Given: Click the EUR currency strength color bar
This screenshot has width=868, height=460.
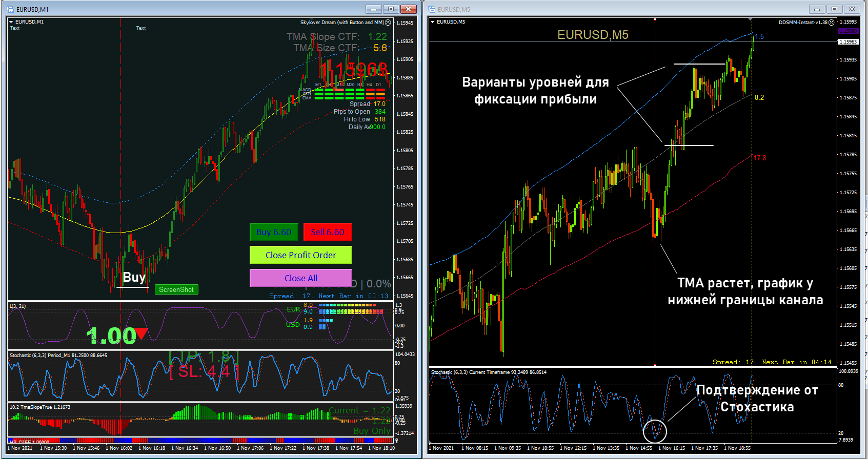Looking at the screenshot, I should pos(351,305).
